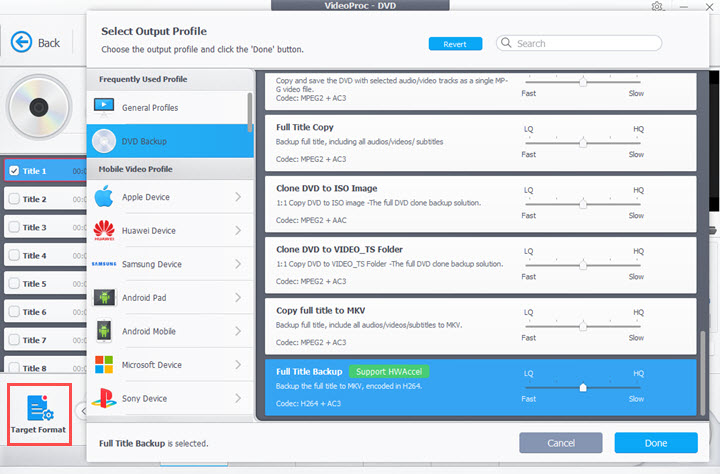
Task: Open Android Mobile profiles
Action: point(170,331)
